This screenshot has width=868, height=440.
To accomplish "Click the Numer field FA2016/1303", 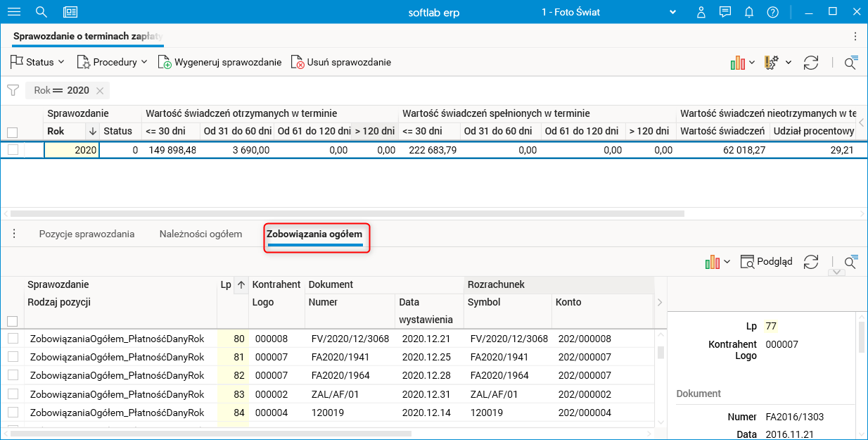I will tap(795, 417).
